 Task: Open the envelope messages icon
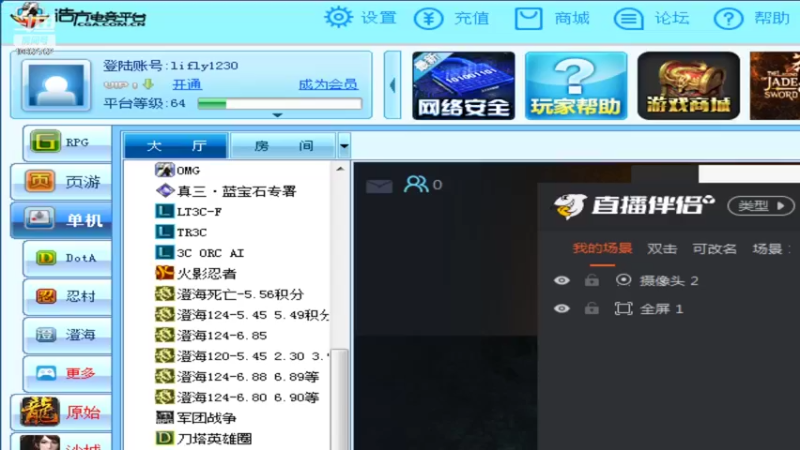[x=379, y=186]
